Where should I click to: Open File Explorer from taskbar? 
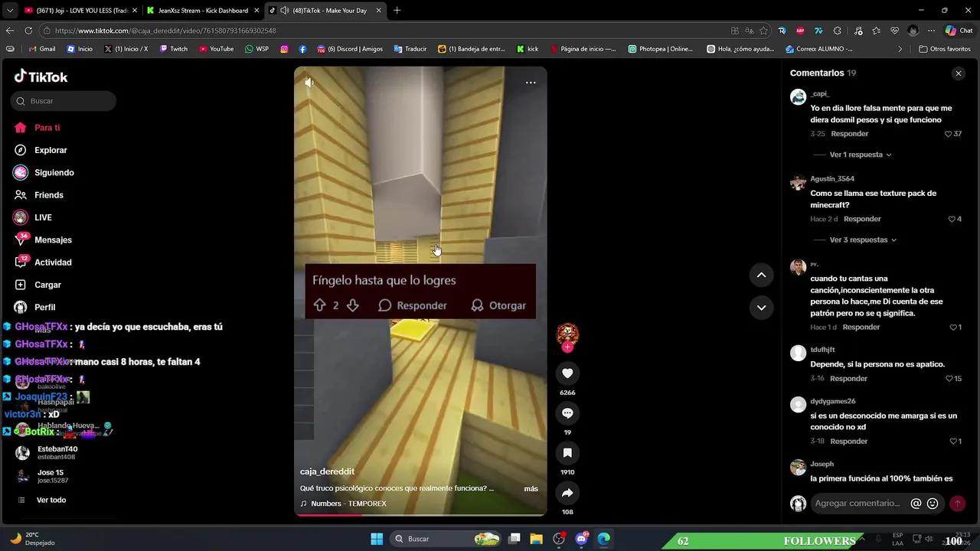coord(536,539)
